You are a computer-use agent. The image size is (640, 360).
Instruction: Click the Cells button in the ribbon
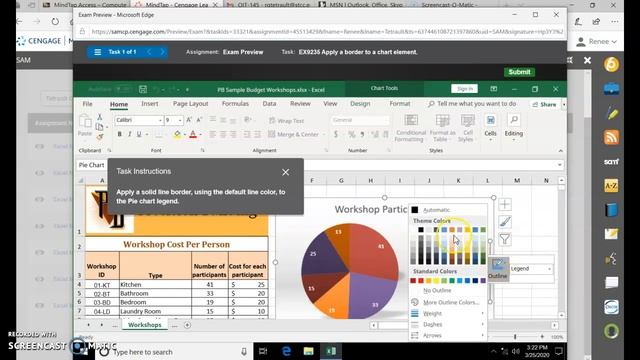(x=490, y=127)
